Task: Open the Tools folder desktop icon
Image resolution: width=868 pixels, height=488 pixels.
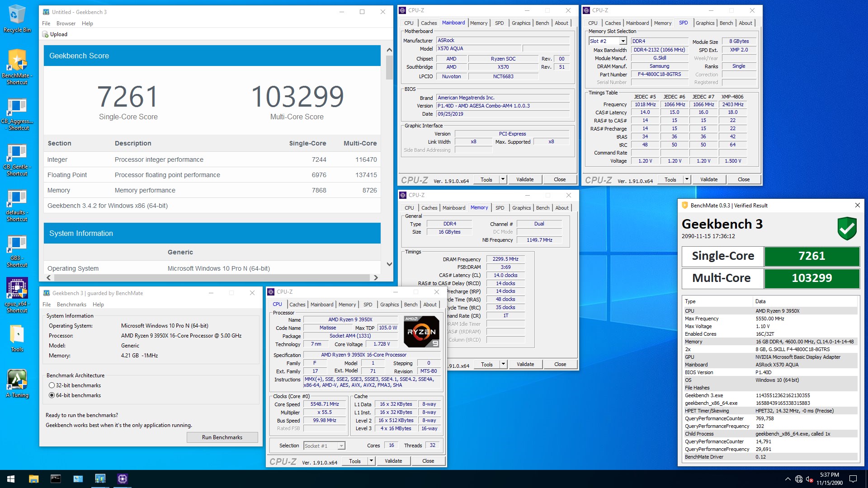Action: click(x=17, y=338)
